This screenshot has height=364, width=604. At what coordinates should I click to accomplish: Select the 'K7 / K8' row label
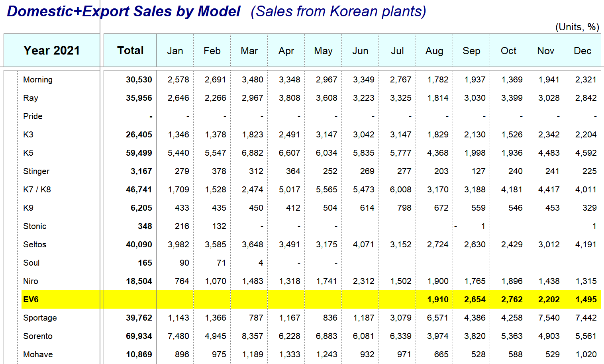point(37,190)
